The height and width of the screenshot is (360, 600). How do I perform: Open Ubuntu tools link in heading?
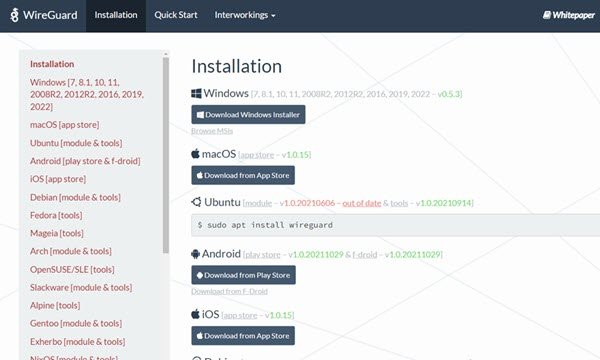tap(399, 203)
